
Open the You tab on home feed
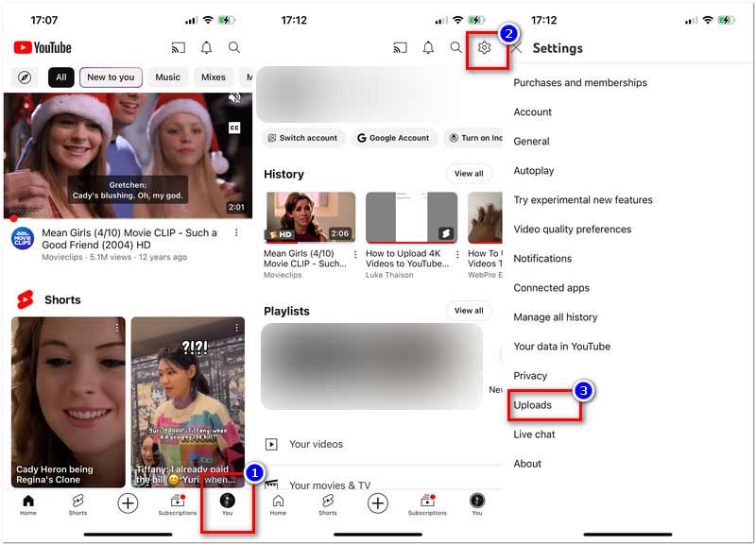pos(227,503)
